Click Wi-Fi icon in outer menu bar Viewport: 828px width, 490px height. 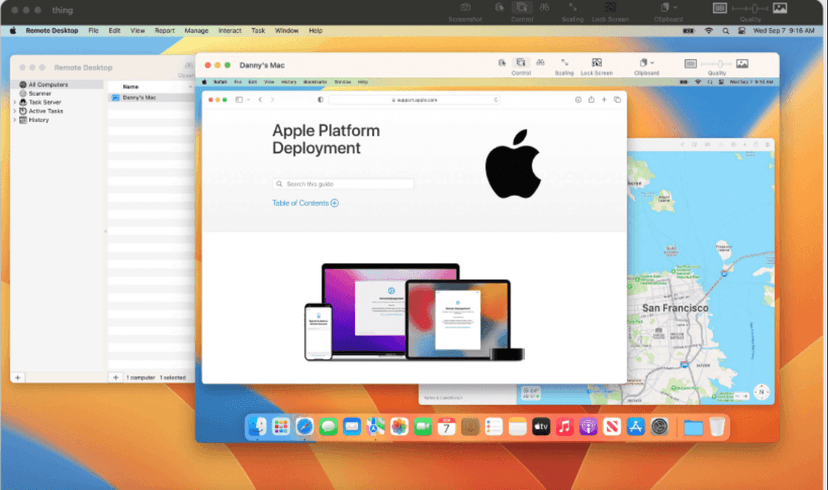tap(709, 31)
